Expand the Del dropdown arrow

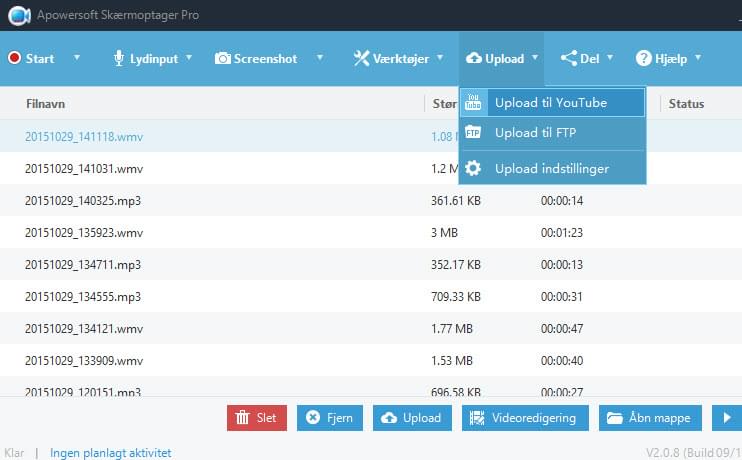[610, 57]
